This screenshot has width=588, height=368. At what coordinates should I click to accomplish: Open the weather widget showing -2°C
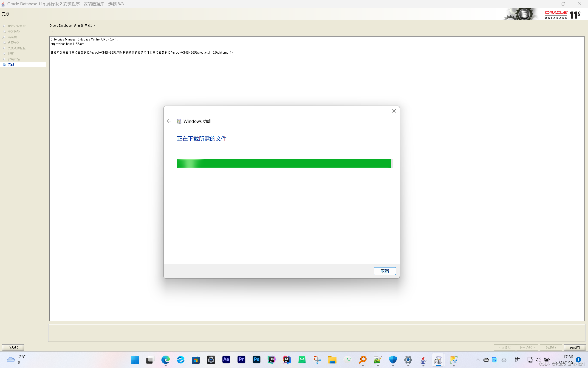pos(16,359)
